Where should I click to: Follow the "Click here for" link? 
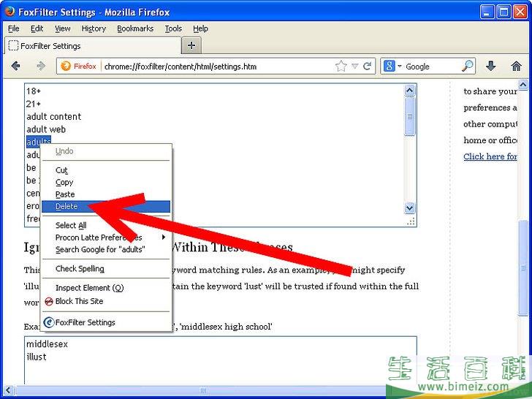490,156
